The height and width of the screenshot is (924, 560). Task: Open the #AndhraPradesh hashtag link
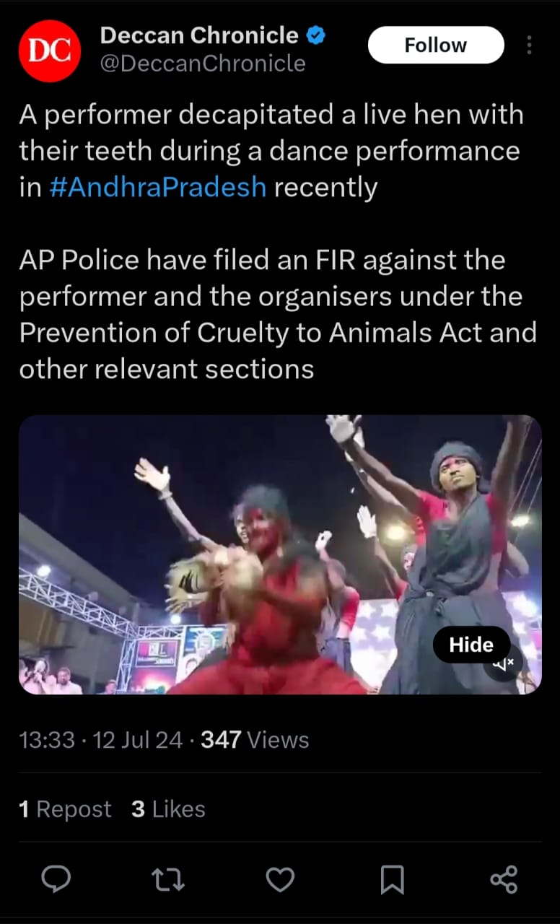pos(158,188)
